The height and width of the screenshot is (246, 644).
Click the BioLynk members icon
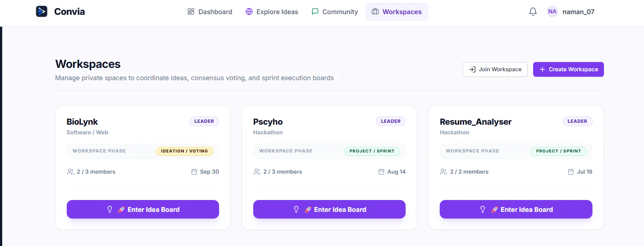pyautogui.click(x=70, y=172)
